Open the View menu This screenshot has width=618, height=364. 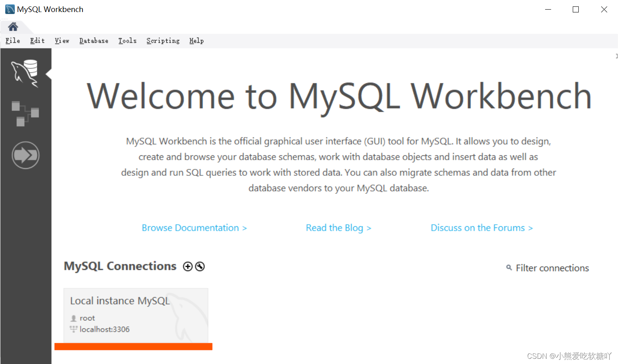point(62,41)
